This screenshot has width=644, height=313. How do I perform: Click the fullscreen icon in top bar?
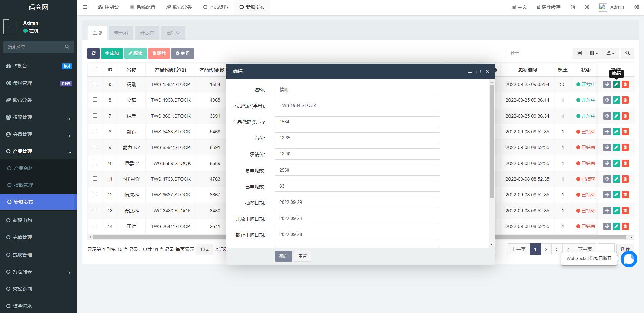[587, 7]
